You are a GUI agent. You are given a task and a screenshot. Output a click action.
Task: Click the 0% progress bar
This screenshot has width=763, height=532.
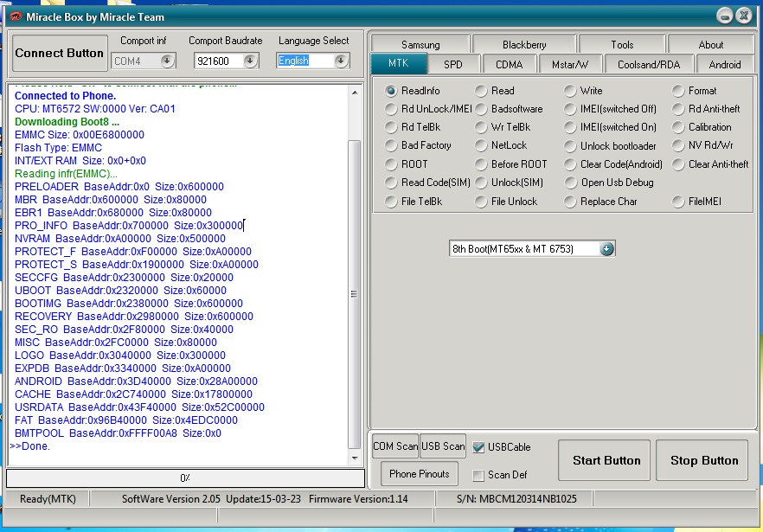(185, 478)
